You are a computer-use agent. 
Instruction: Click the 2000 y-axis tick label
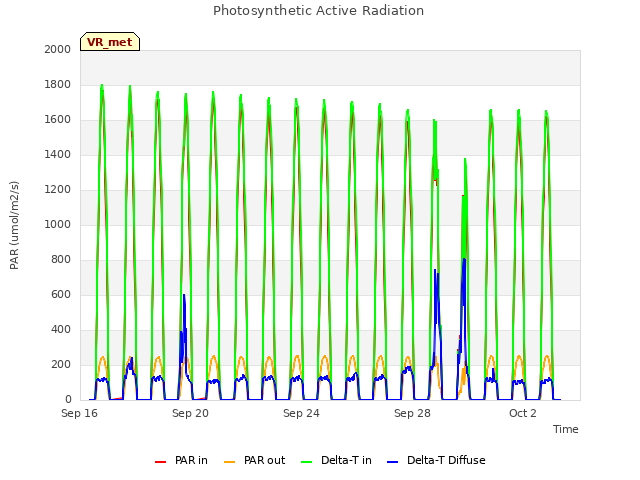tap(58, 49)
